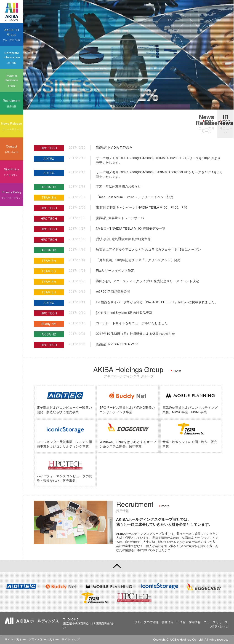Switch to the News Release tab
234x644 pixels.
pyautogui.click(x=207, y=124)
